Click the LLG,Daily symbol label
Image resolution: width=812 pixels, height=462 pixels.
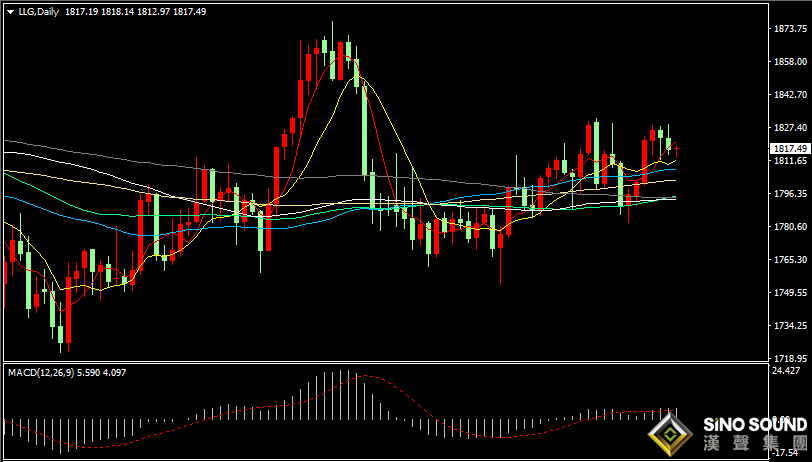38,11
